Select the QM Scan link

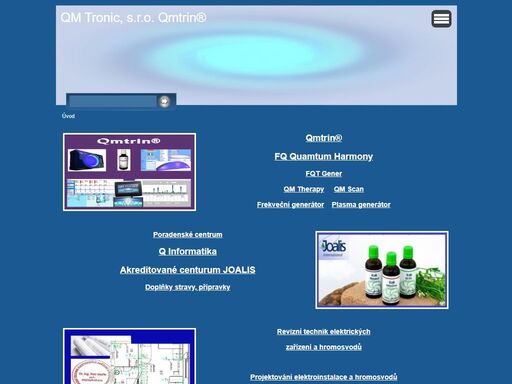coord(349,189)
